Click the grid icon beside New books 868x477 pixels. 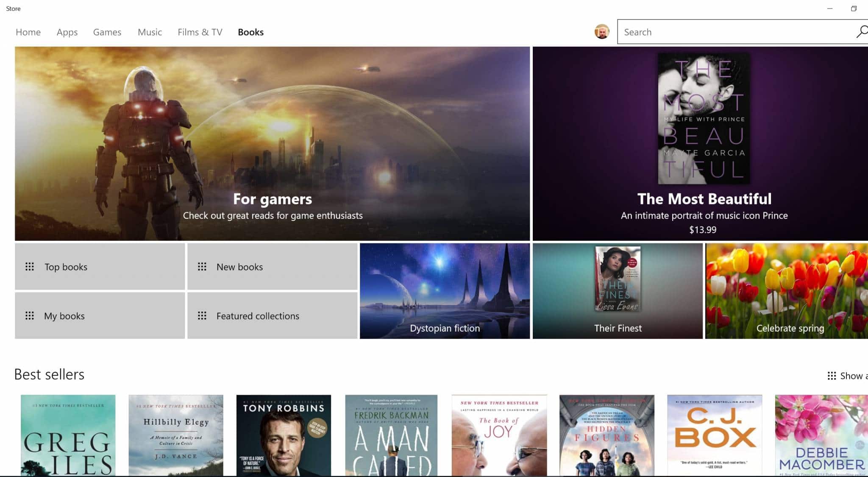tap(202, 267)
